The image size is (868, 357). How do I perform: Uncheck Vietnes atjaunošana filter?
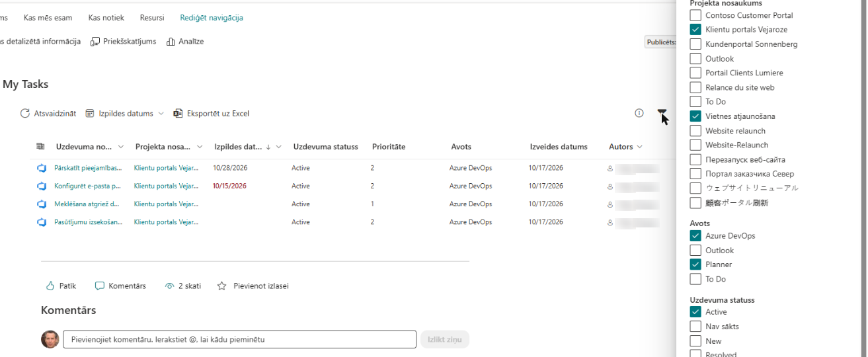(695, 116)
